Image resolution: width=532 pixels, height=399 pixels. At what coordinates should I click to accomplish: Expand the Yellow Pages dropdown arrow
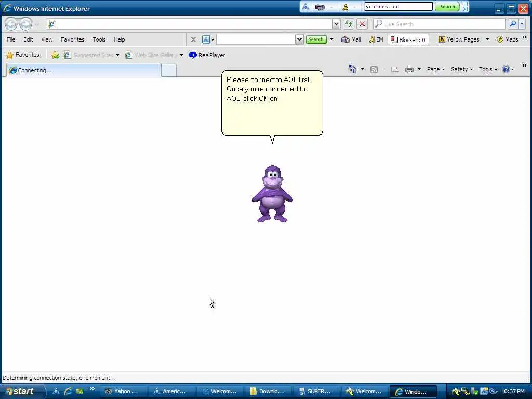pyautogui.click(x=487, y=39)
